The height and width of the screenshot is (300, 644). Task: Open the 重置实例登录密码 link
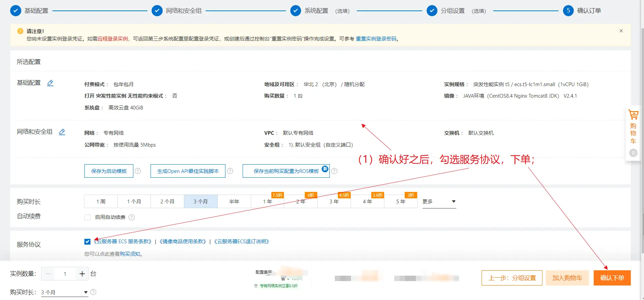pos(376,39)
